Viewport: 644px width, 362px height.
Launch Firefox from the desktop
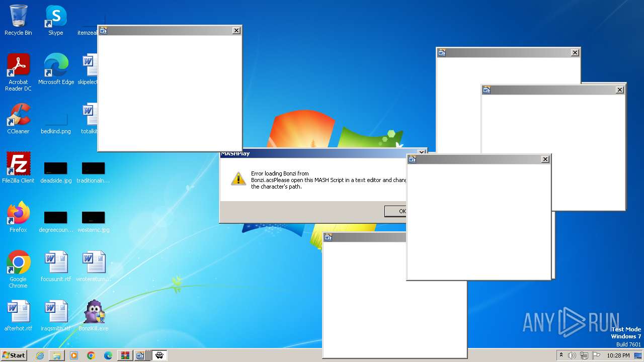(18, 217)
